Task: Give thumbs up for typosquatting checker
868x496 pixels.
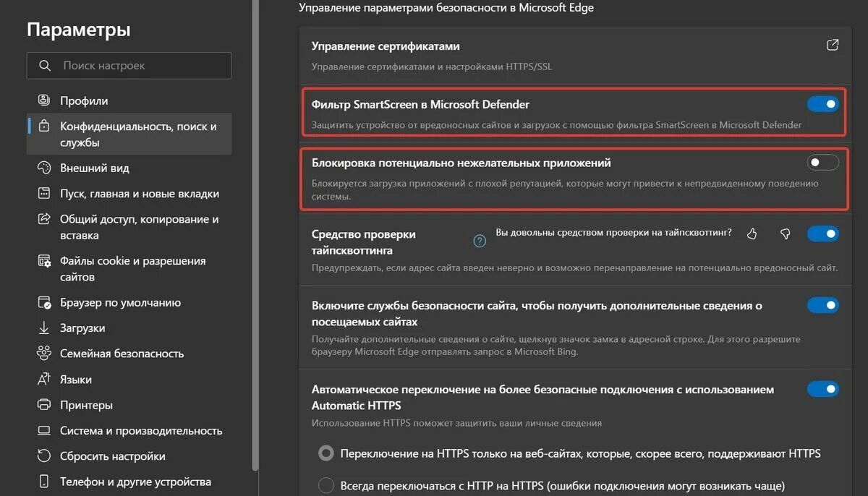Action: click(x=752, y=234)
